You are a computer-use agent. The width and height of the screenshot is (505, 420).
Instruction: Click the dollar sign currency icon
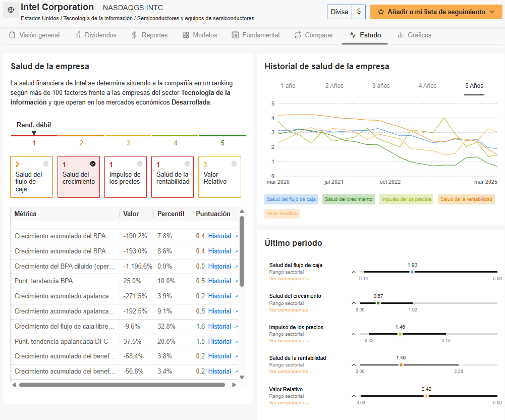click(359, 12)
